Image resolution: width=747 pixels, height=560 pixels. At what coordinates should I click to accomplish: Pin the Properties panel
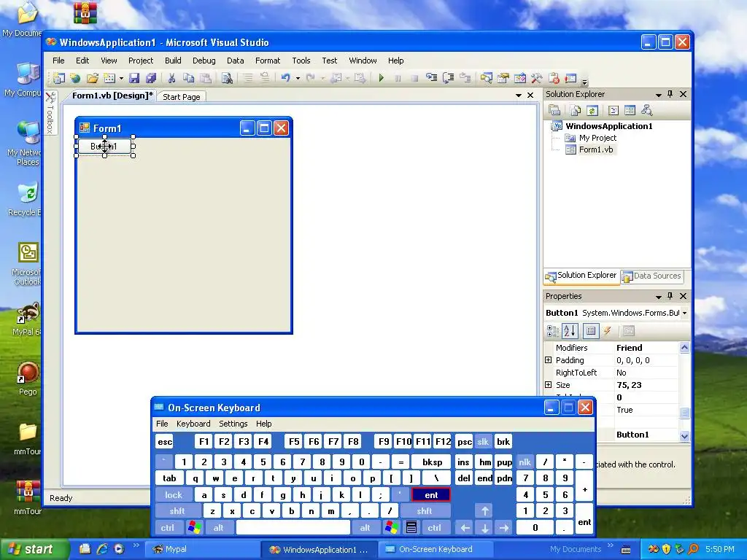[670, 296]
